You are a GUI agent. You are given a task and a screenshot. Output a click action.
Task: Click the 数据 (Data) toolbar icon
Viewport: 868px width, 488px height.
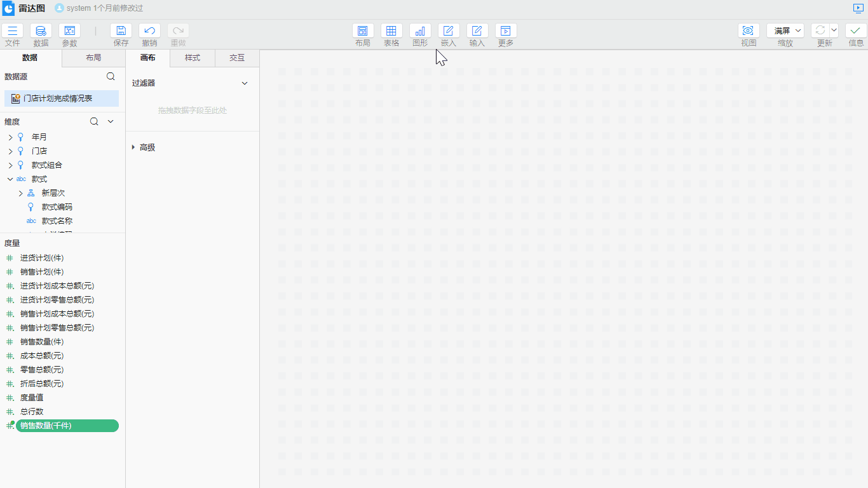[x=41, y=31]
